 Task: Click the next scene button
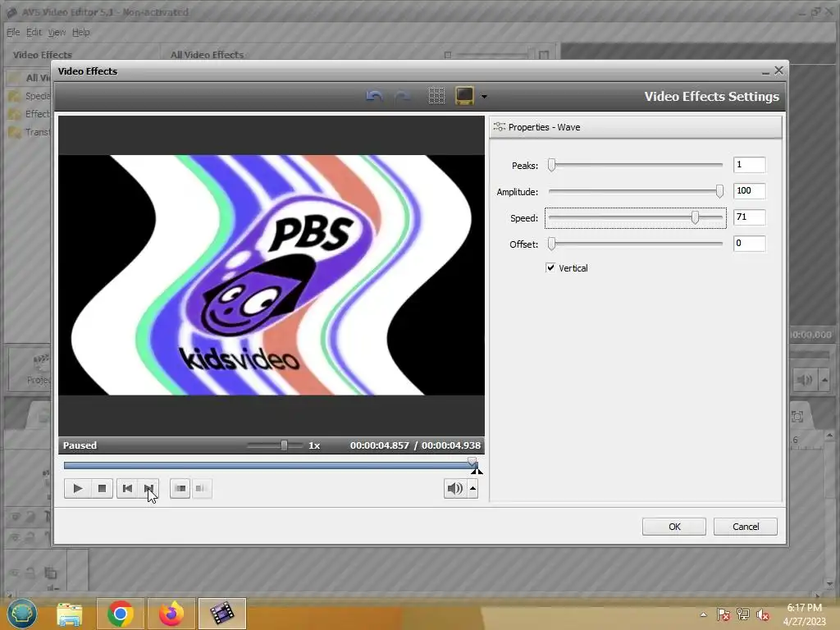pyautogui.click(x=180, y=488)
